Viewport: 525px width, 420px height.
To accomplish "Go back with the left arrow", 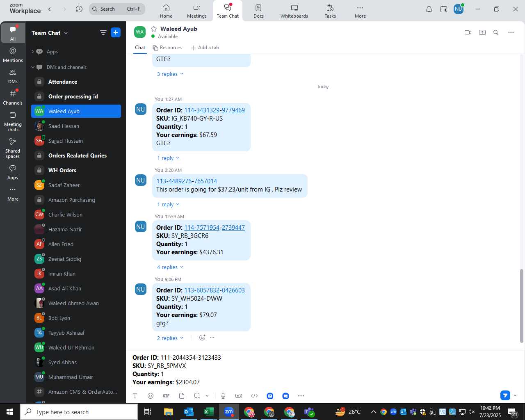I will 50,9.
